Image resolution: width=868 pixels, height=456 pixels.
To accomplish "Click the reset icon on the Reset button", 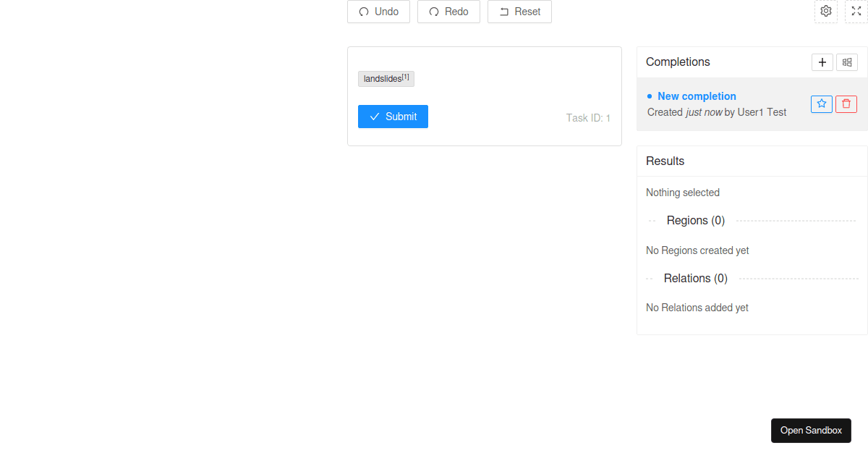I will pyautogui.click(x=503, y=12).
